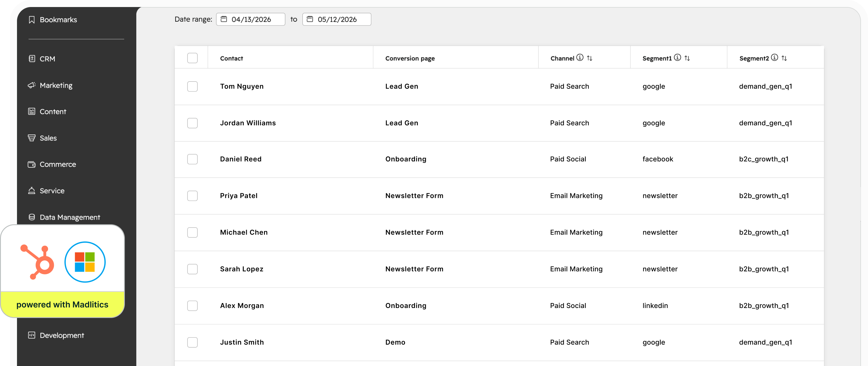The image size is (868, 366).
Task: Click the Sales storefront icon
Action: point(32,138)
